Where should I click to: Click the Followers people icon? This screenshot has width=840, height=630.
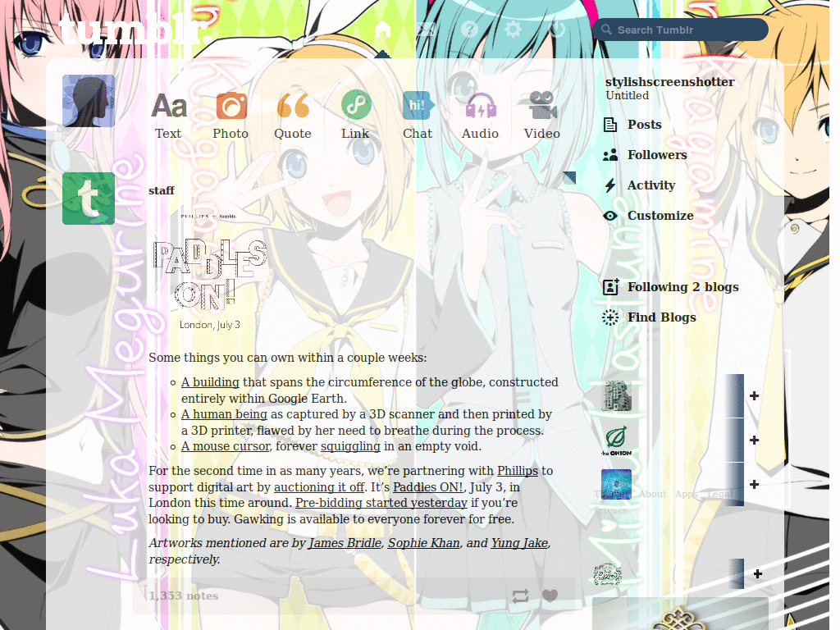pyautogui.click(x=610, y=155)
